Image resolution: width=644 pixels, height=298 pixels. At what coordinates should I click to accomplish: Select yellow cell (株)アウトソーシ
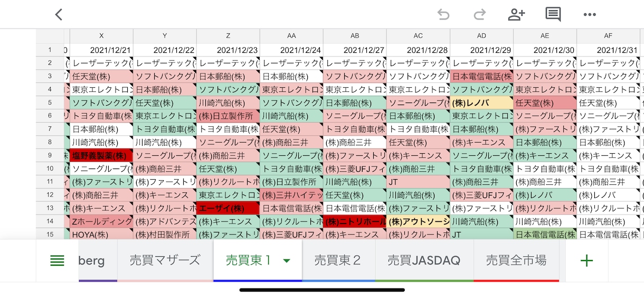point(418,222)
